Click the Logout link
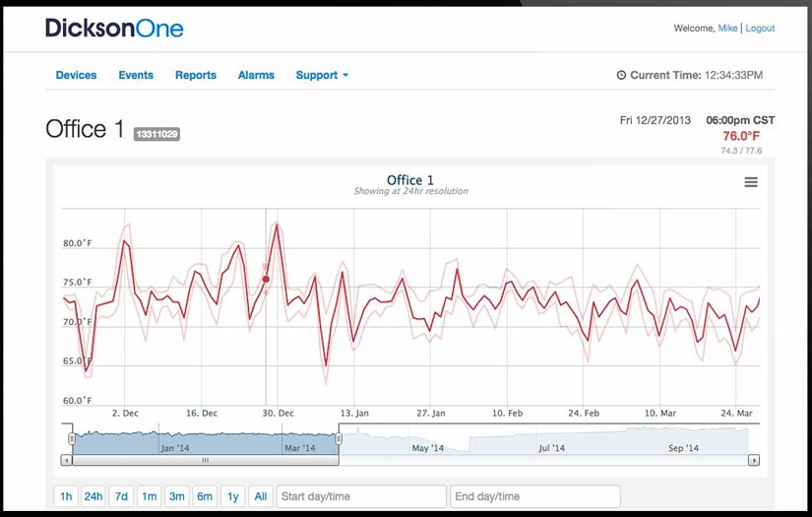Image resolution: width=812 pixels, height=517 pixels. click(760, 28)
